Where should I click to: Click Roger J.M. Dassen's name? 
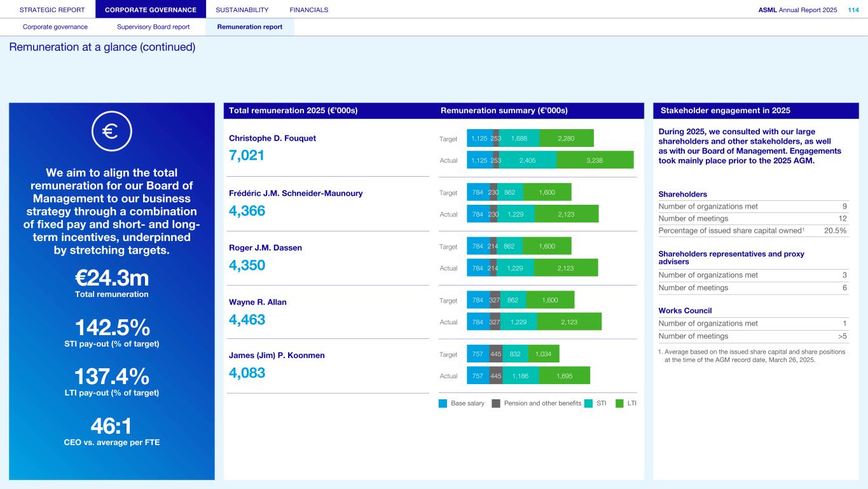tap(265, 248)
